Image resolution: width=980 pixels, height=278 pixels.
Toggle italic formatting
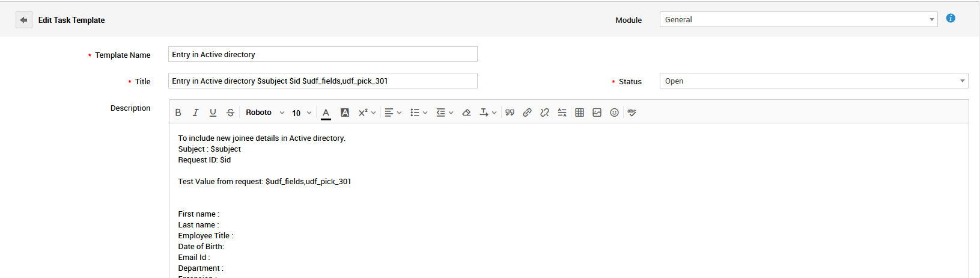pyautogui.click(x=195, y=113)
